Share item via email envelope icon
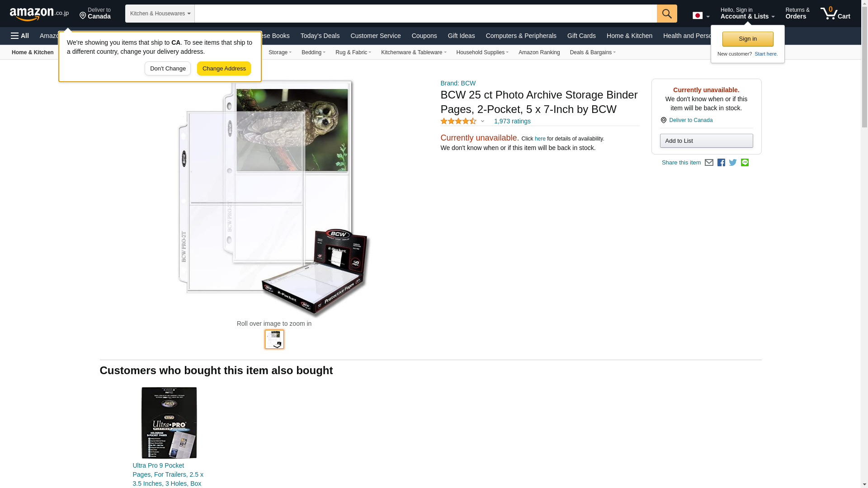Screen dimensions: 868x488 click(x=709, y=163)
